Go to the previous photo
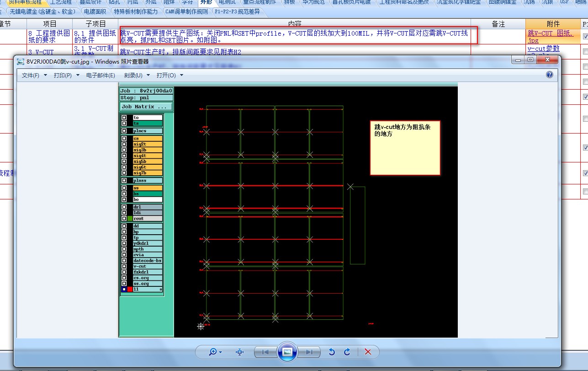The image size is (588, 371). point(266,352)
